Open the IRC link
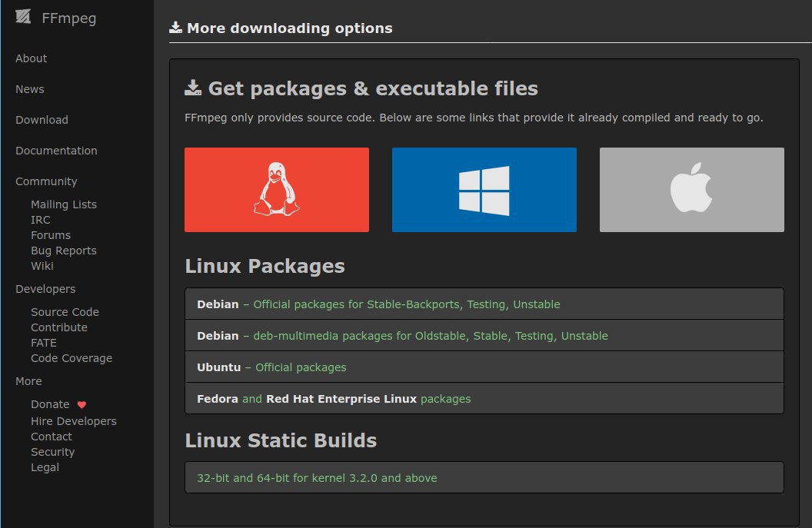812x528 pixels. 41,220
